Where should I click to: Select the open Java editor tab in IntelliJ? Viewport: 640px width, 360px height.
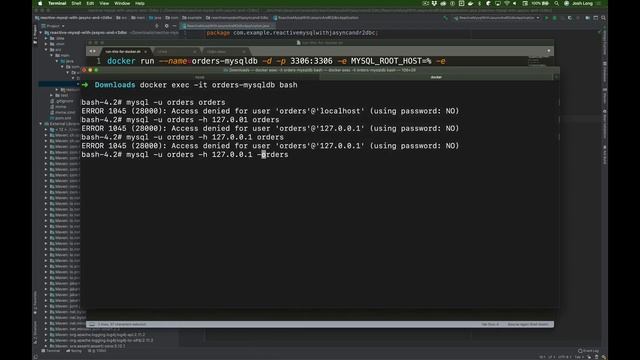click(227, 26)
